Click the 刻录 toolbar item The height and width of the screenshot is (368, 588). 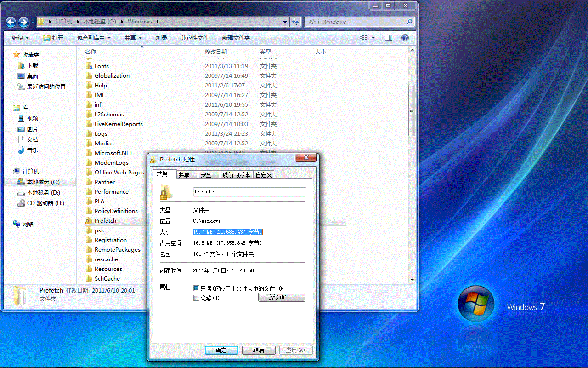(162, 38)
